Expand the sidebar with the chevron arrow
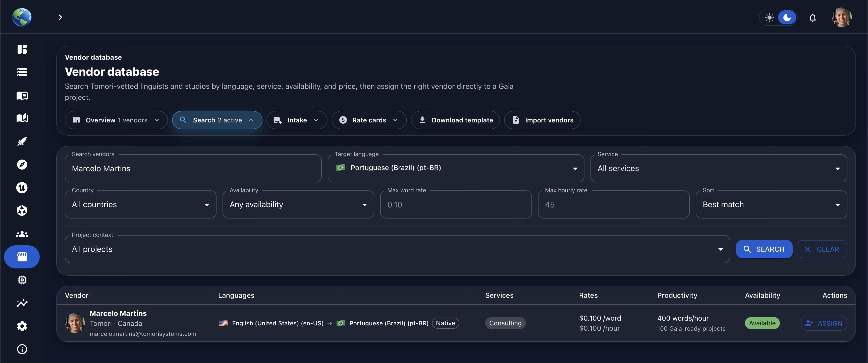 (60, 17)
